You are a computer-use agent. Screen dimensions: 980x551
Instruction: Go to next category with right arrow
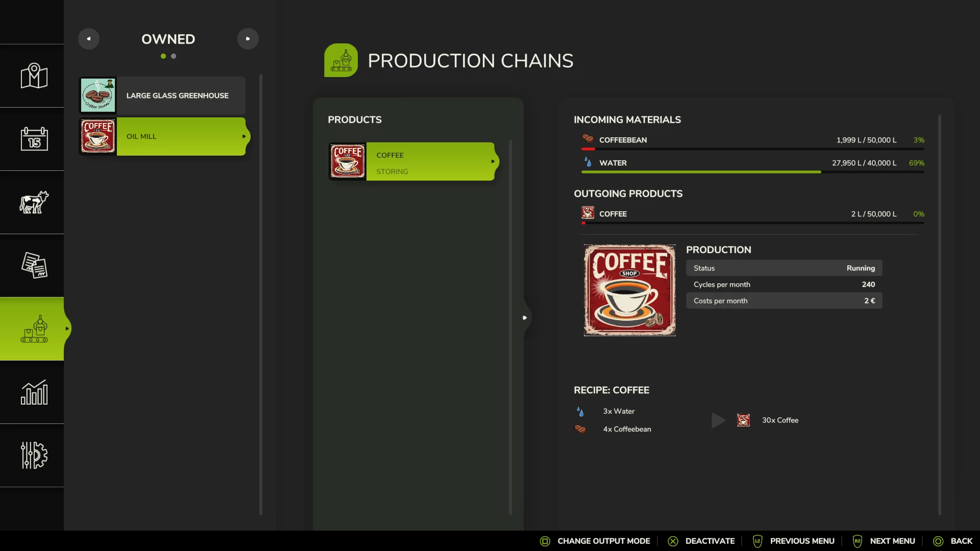(248, 39)
